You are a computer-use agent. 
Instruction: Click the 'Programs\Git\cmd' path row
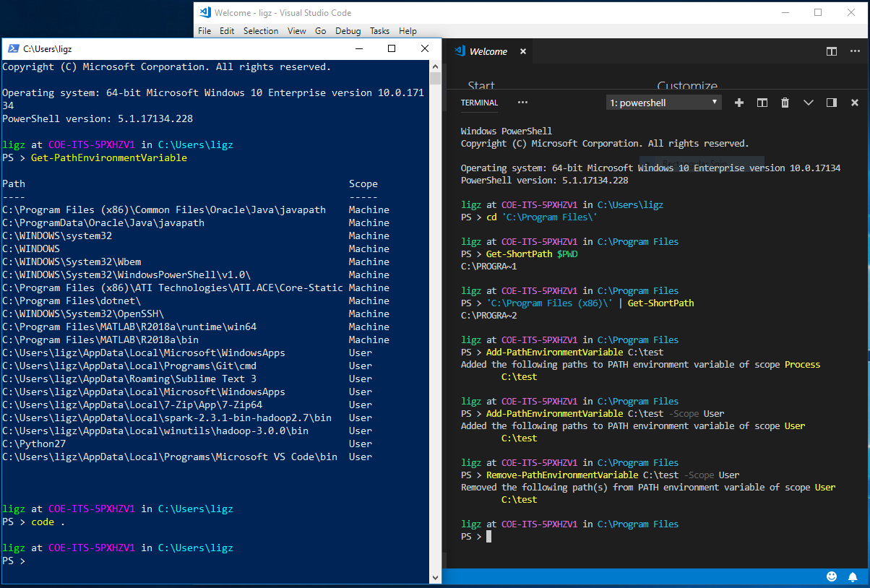tap(129, 366)
